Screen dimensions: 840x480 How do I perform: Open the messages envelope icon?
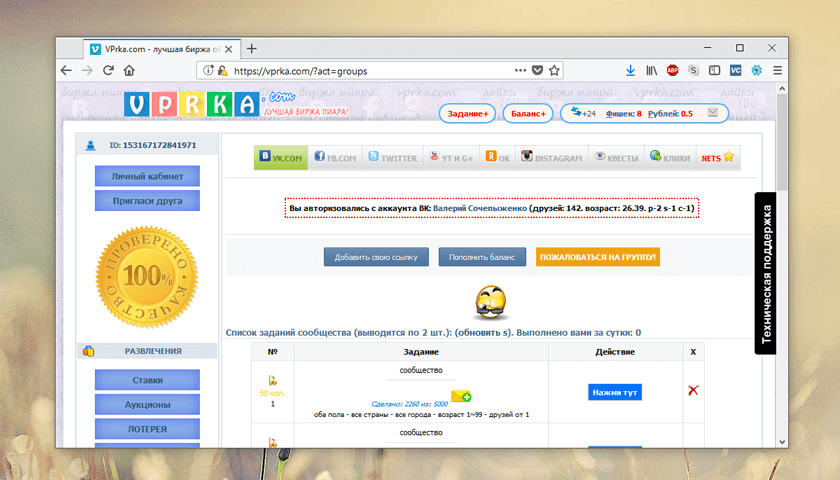712,112
